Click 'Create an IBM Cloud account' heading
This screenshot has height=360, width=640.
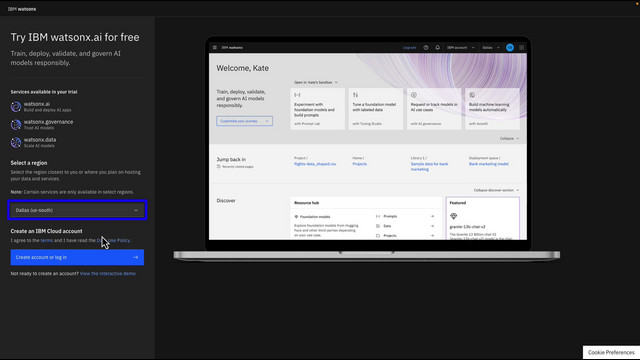[47, 231]
